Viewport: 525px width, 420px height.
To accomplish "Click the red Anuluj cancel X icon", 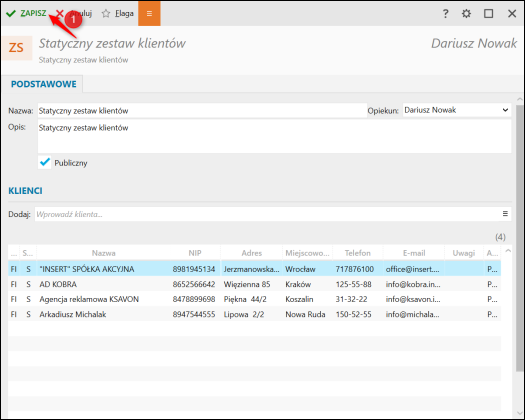I will [60, 13].
